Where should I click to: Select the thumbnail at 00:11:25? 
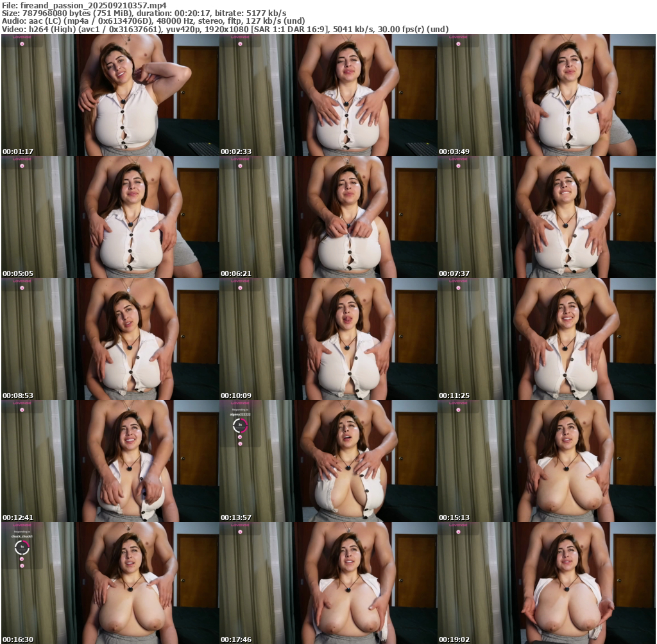pos(546,339)
